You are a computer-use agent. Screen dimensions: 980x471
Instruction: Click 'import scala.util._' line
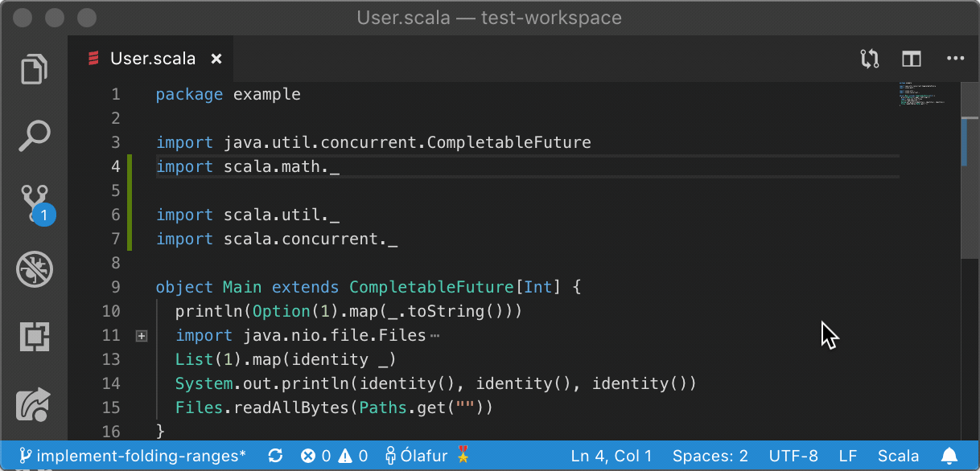248,215
